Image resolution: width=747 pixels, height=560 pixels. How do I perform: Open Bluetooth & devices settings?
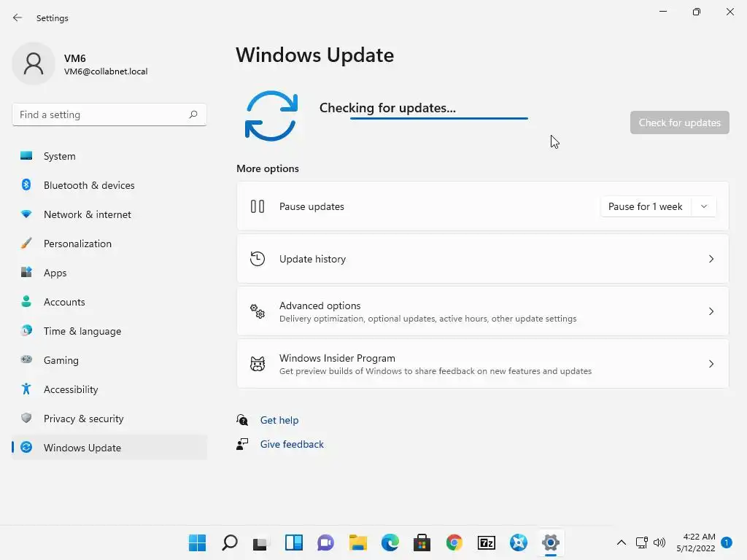pos(109,185)
